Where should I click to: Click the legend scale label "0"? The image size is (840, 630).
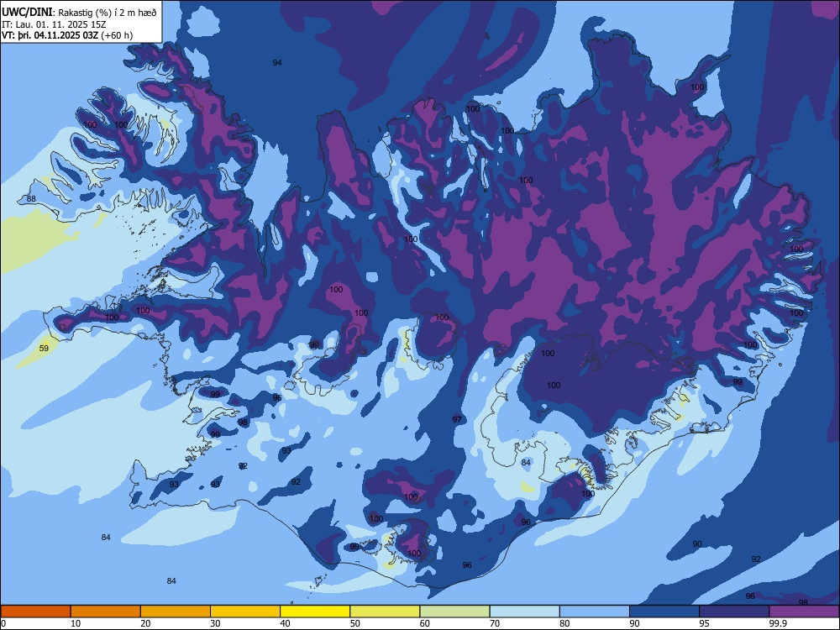(3, 623)
